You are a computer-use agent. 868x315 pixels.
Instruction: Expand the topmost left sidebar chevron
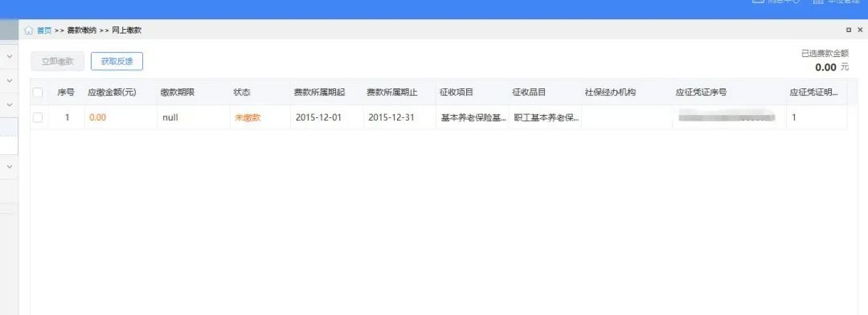(x=10, y=56)
